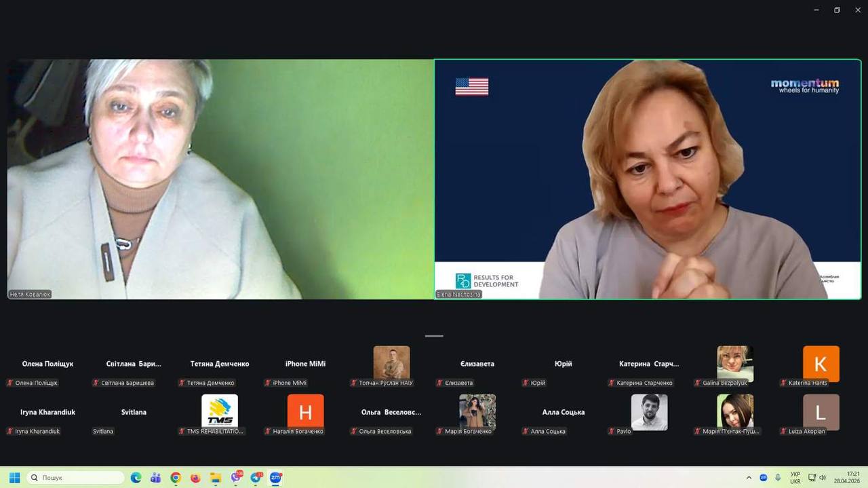Open File Explorer from the taskbar

pos(215,478)
